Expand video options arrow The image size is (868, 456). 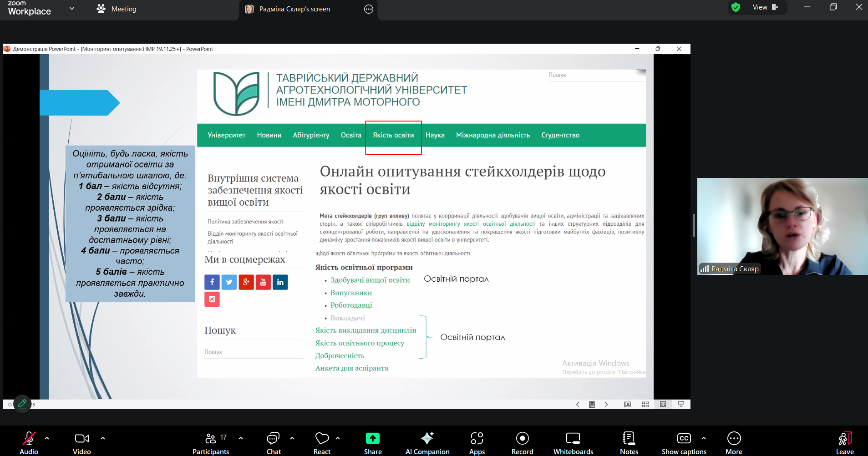click(103, 438)
